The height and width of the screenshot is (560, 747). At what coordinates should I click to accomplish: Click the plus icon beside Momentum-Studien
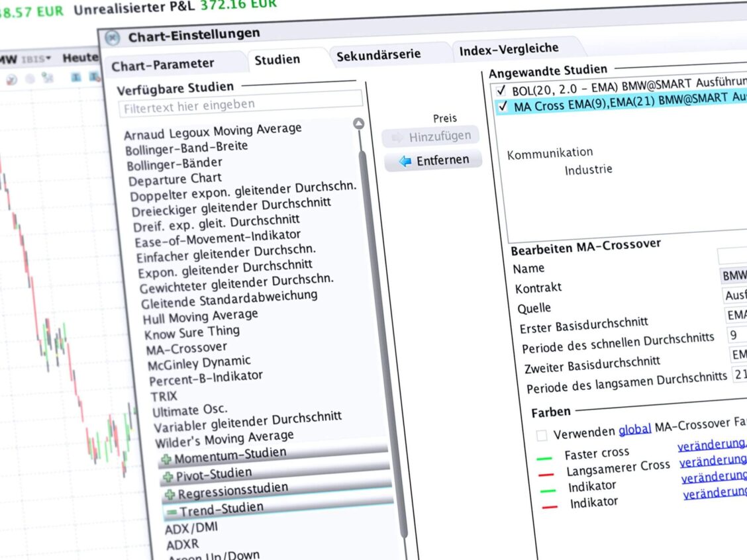[x=166, y=459]
